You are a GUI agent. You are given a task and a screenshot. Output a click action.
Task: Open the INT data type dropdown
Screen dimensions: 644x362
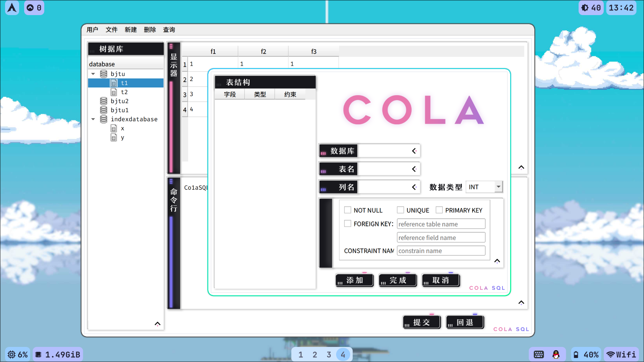click(498, 186)
